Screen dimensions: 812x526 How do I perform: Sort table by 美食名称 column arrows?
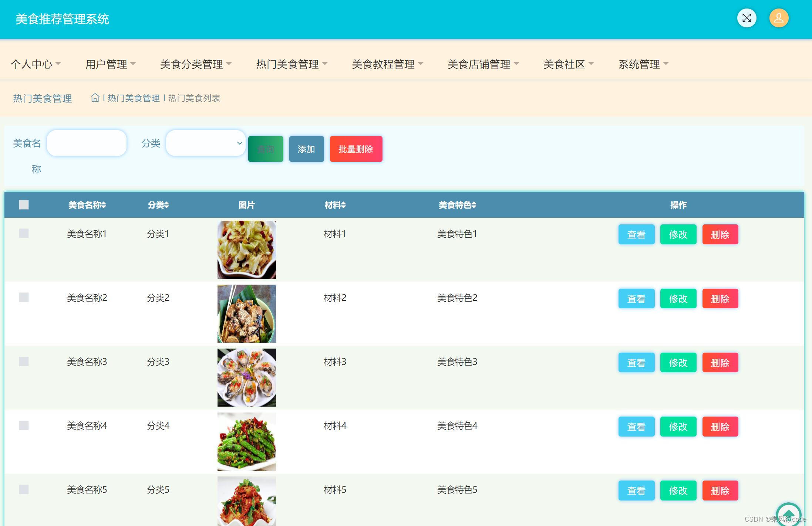104,205
